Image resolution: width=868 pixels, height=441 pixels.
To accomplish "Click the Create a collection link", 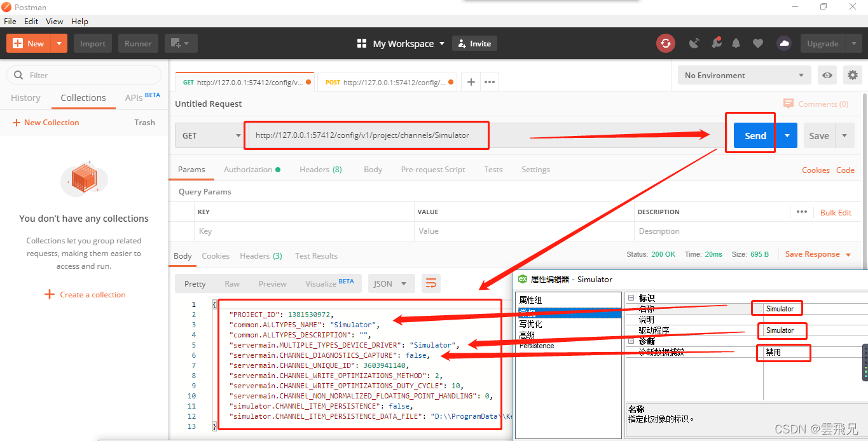I will (85, 294).
